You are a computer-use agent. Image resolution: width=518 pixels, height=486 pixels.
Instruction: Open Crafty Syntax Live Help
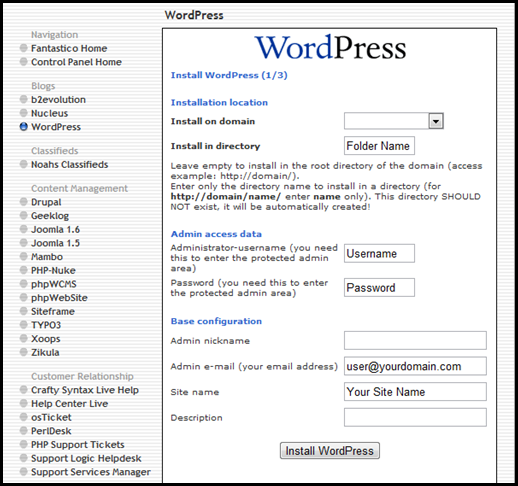tap(85, 390)
